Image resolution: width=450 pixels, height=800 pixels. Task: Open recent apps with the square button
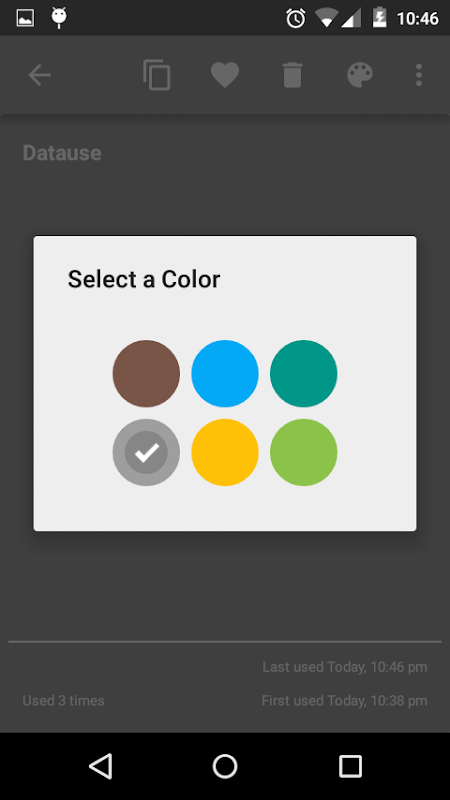(x=351, y=766)
